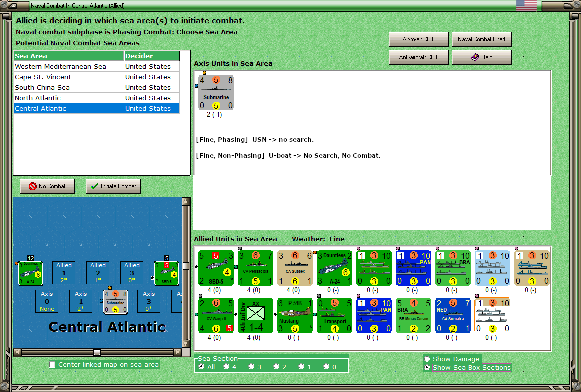Click the Submarine counter on the Central Atlantic map
The image size is (581, 392).
tap(115, 301)
